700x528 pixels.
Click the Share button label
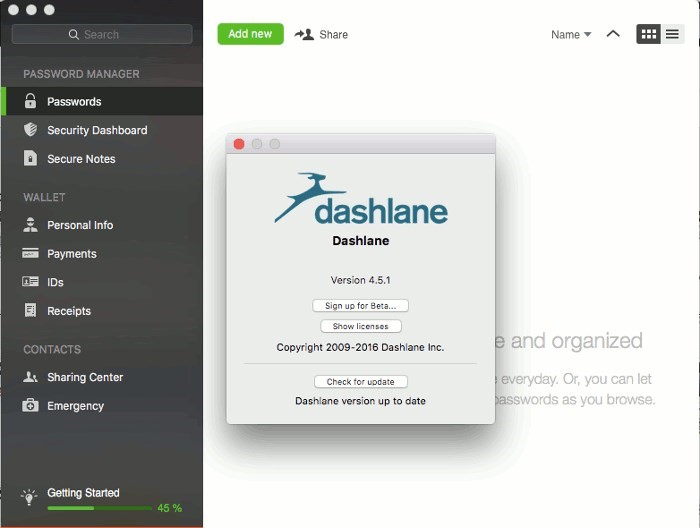coord(333,34)
